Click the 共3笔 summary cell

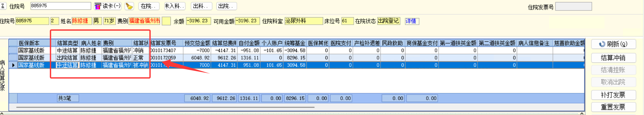click(68, 98)
